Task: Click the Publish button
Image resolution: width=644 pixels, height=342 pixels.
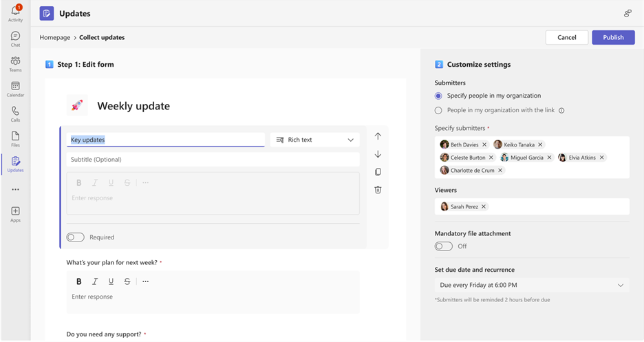Action: [613, 37]
